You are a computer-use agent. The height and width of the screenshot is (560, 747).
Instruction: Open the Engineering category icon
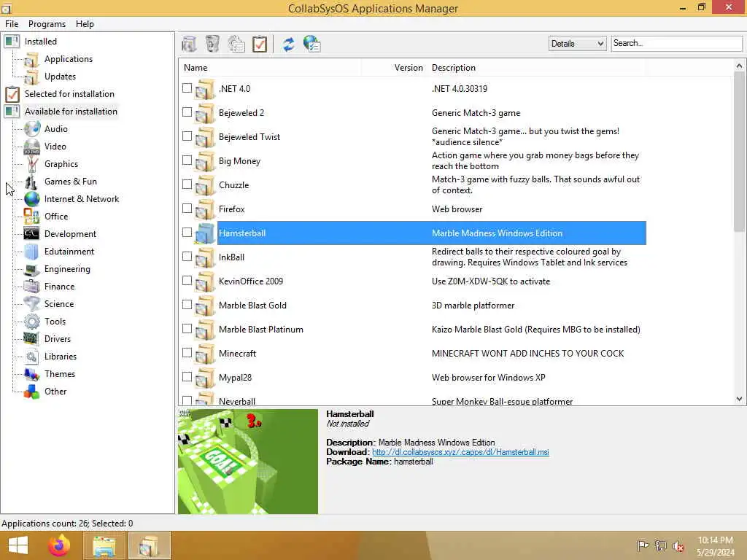[32, 269]
